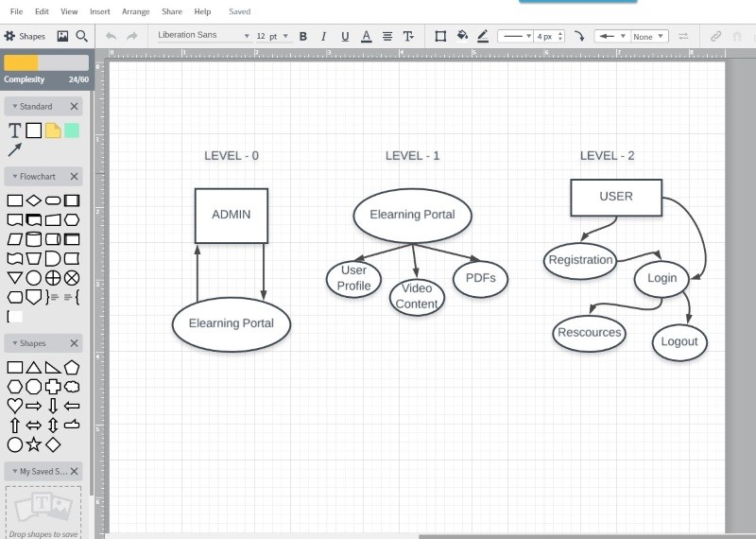Open the Insert menu
Screen dimensions: 756x539
pyautogui.click(x=99, y=11)
